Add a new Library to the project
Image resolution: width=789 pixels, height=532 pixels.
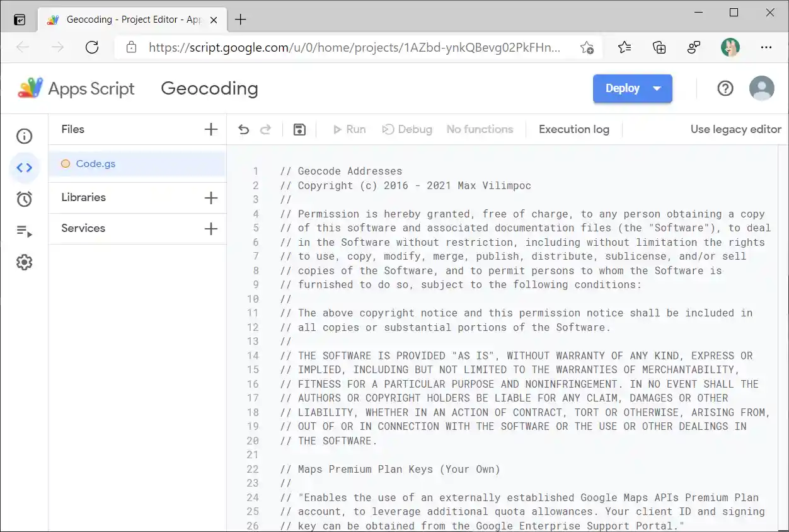tap(210, 197)
